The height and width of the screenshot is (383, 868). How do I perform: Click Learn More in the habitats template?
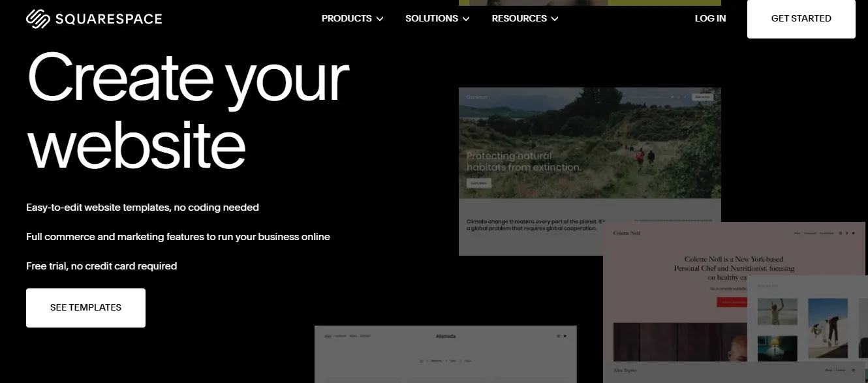(479, 183)
